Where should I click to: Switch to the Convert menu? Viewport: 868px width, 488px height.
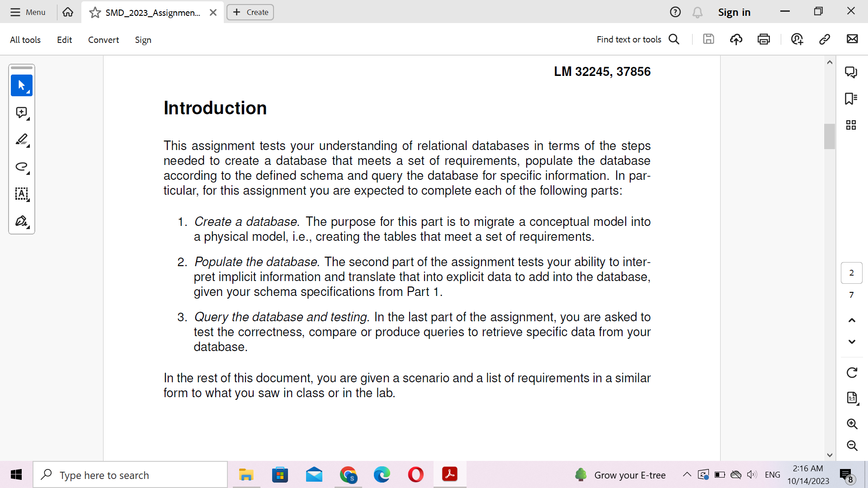pyautogui.click(x=103, y=40)
